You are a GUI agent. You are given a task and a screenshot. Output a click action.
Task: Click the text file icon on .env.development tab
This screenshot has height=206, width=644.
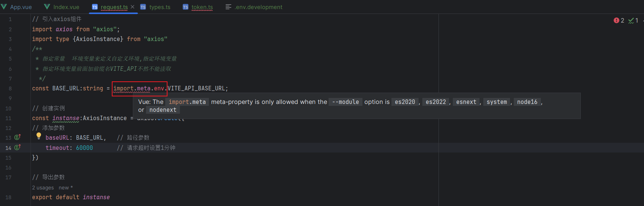[228, 7]
